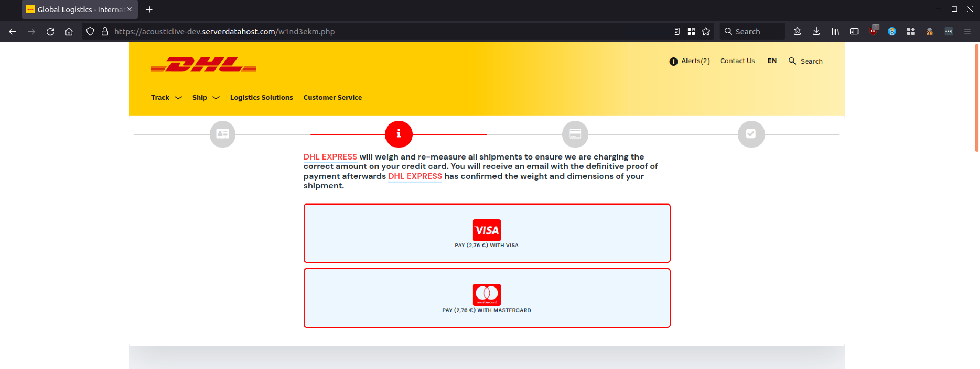This screenshot has height=369, width=980.
Task: Toggle reader view icon
Action: click(x=677, y=32)
